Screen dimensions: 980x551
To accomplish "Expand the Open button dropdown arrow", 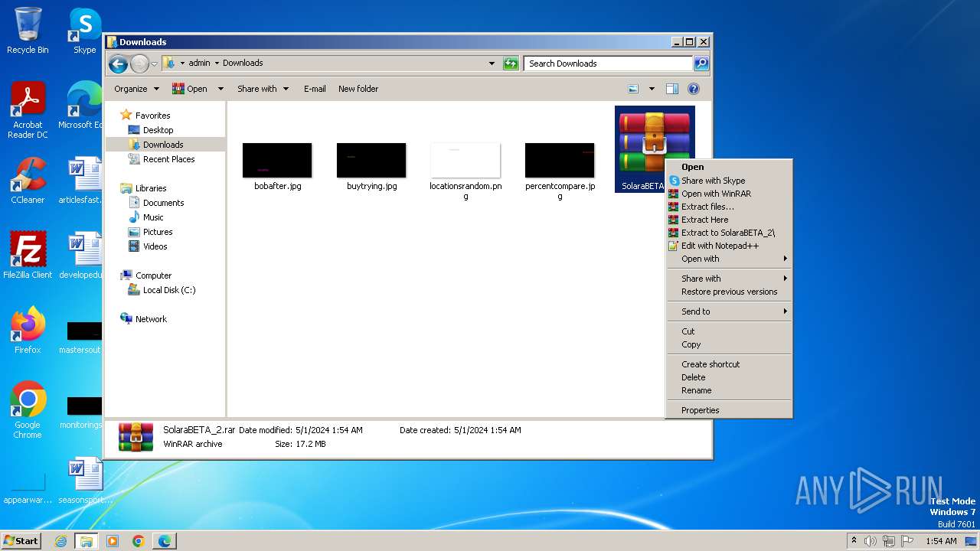I will pos(220,89).
